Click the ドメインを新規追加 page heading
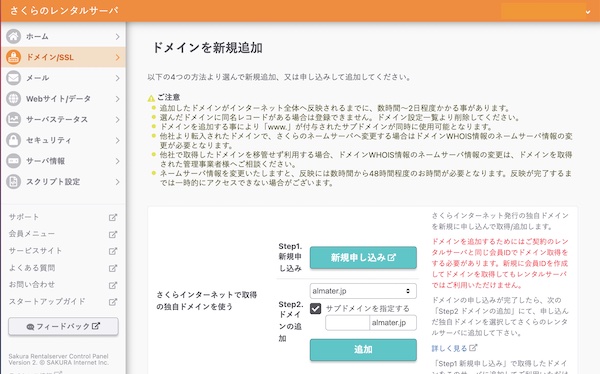The height and width of the screenshot is (374, 600). (x=207, y=48)
